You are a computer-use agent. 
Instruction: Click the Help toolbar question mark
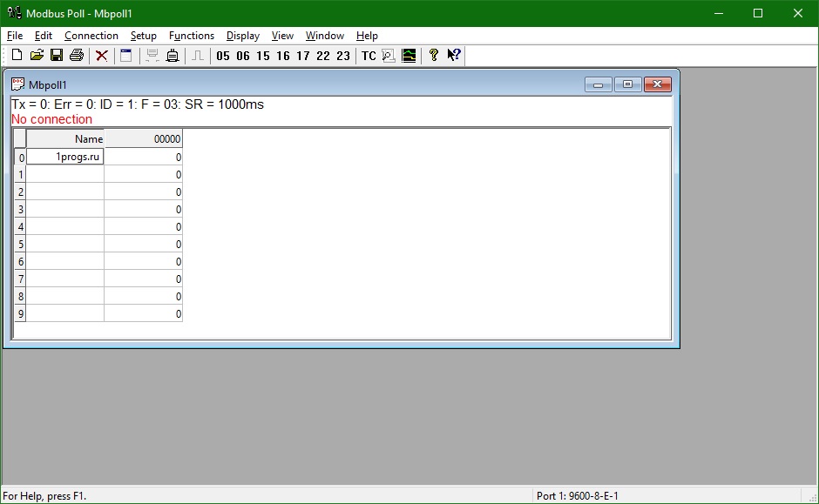[x=433, y=55]
